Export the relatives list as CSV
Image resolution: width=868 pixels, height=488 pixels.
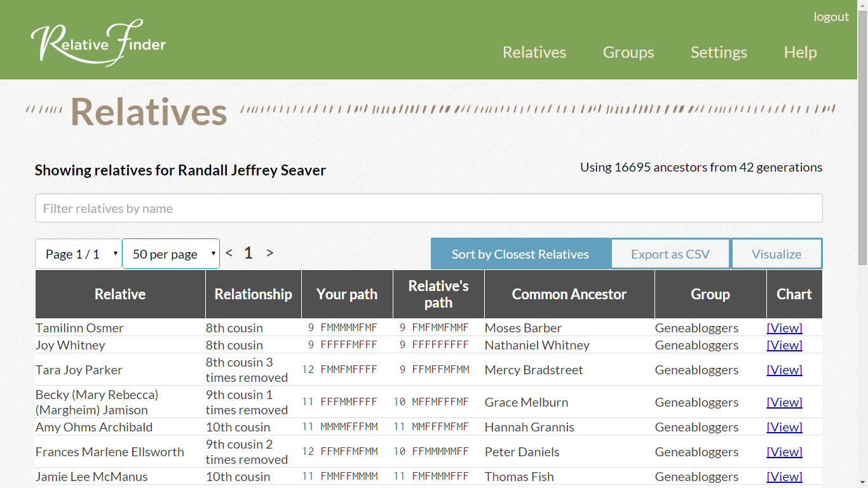670,253
